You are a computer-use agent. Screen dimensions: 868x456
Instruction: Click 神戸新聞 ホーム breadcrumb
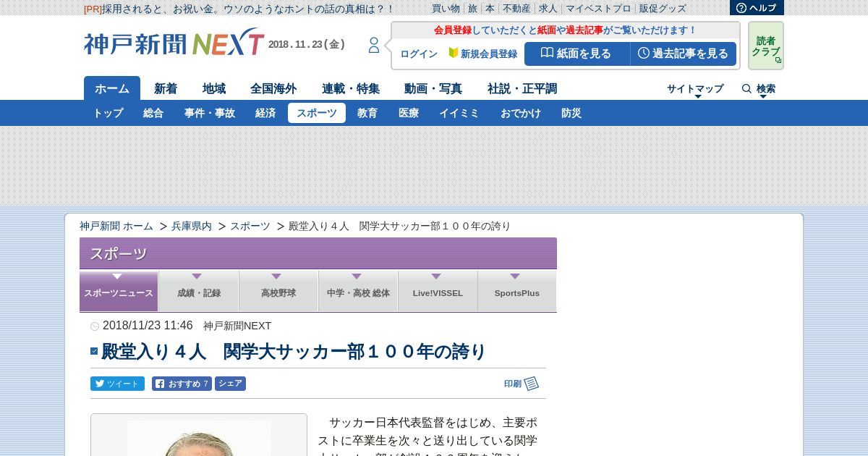point(116,226)
